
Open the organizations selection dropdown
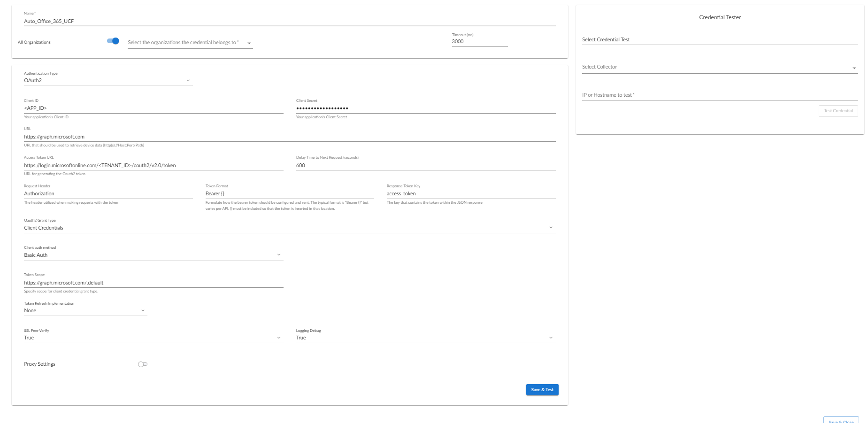pos(190,43)
